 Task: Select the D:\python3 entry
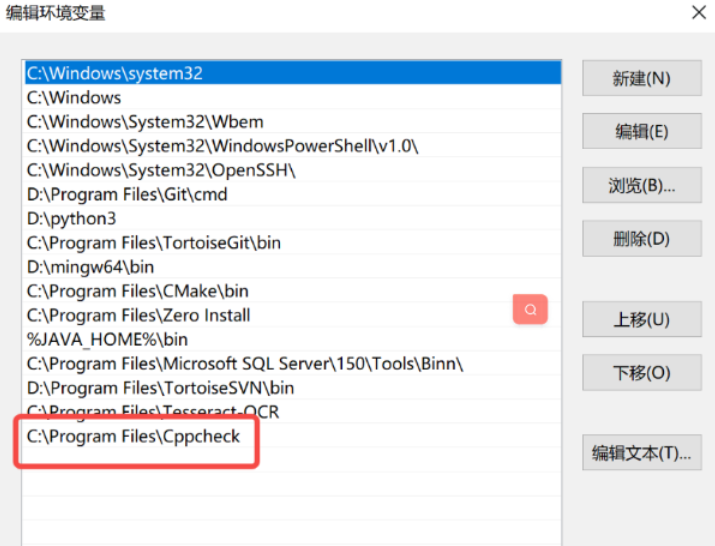293,218
